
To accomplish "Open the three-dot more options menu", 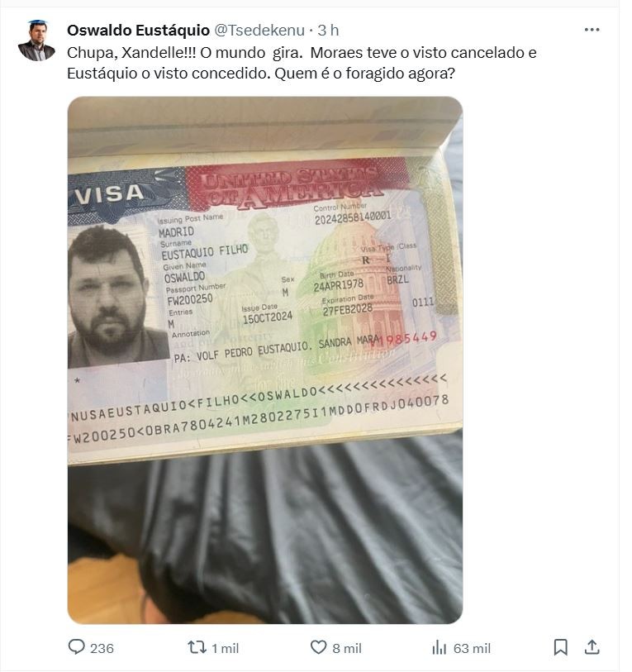I will click(592, 30).
